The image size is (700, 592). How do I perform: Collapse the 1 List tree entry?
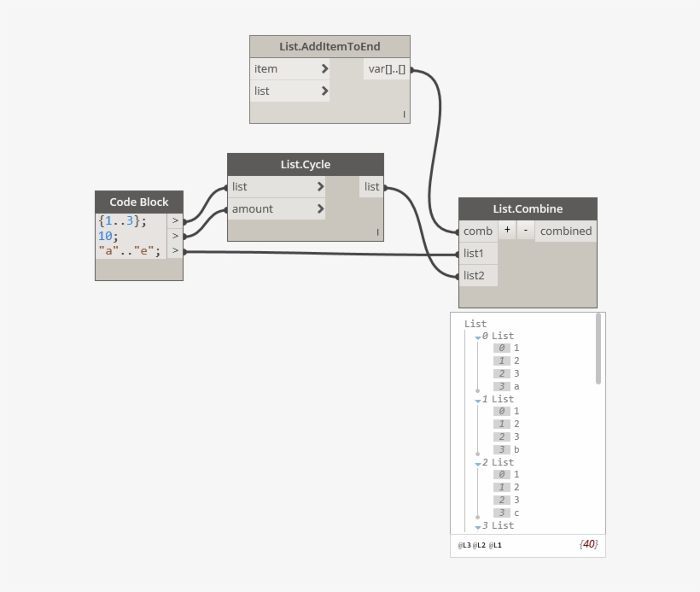point(478,401)
